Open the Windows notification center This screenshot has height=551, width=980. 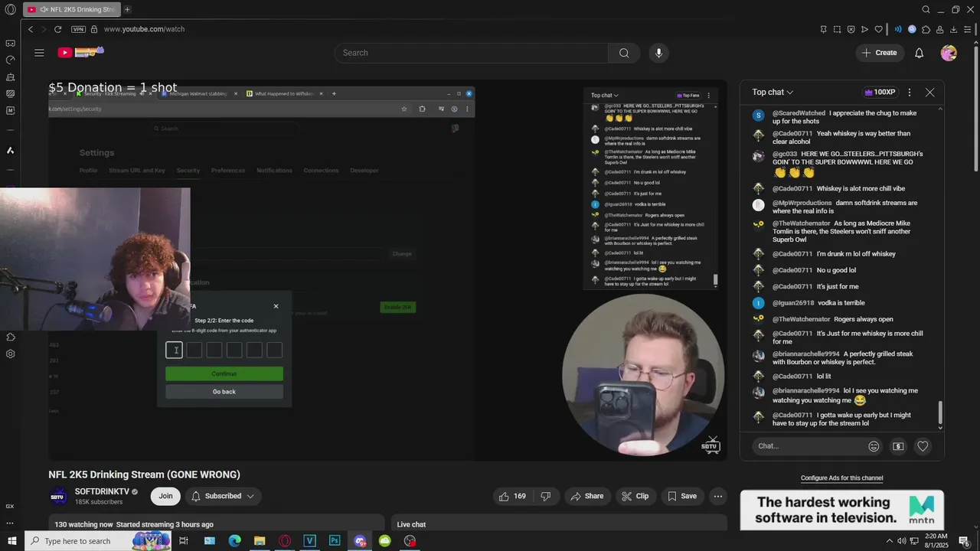pyautogui.click(x=964, y=541)
